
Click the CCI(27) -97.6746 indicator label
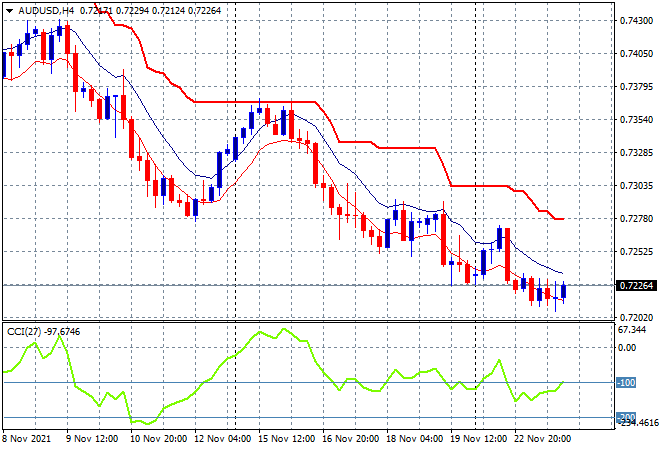[x=43, y=332]
